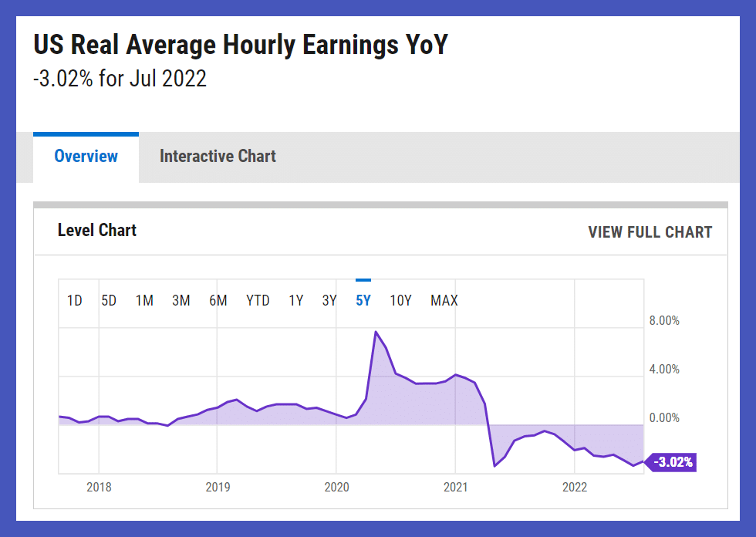Select the 5D time range

point(109,301)
